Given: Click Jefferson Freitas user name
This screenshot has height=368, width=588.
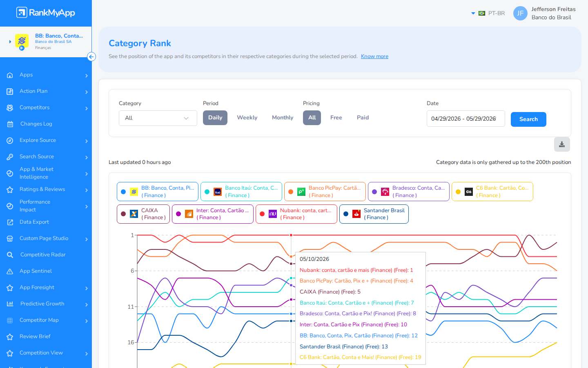Looking at the screenshot, I should [553, 9].
